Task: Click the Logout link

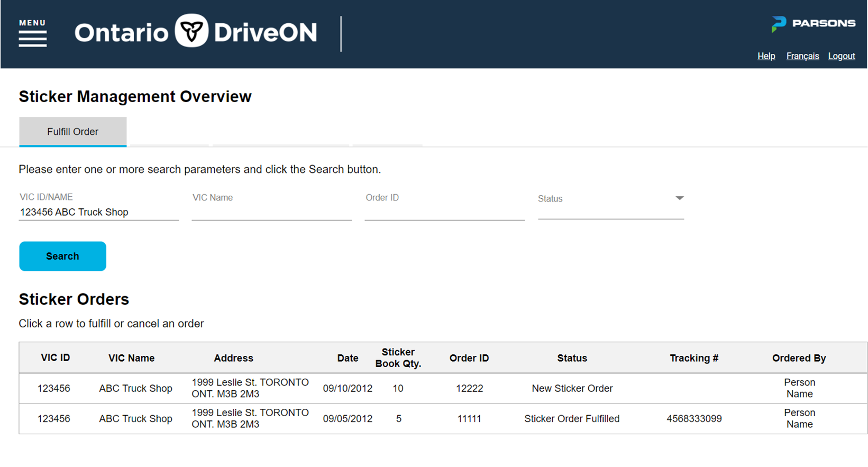Action: (841, 56)
